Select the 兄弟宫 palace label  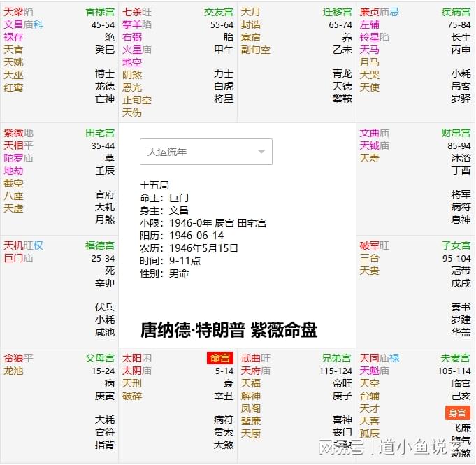[x=338, y=358]
